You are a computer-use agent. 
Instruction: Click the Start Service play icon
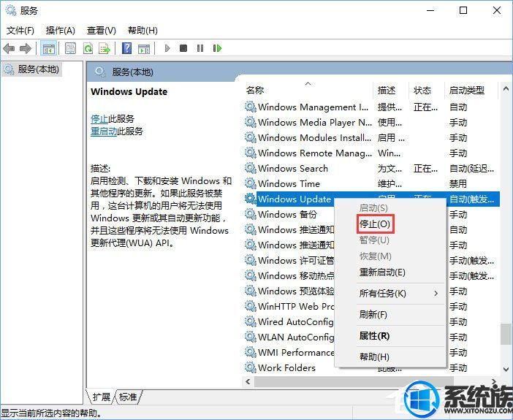click(x=167, y=48)
